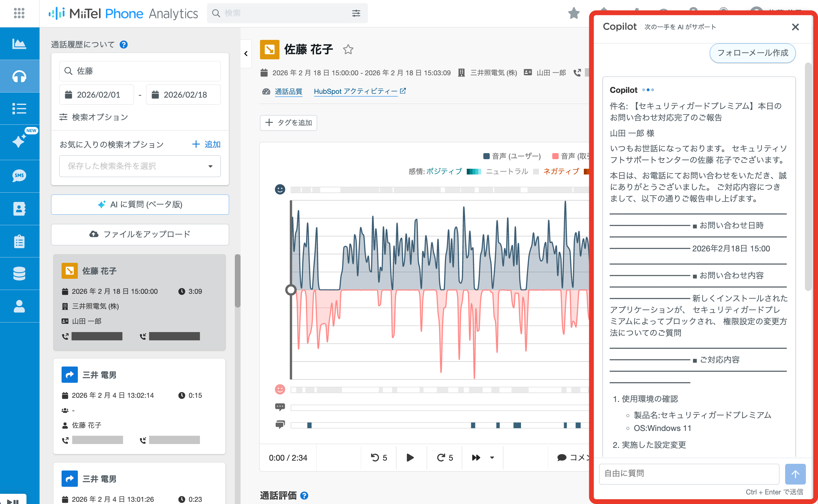Expand 検索オプション settings
818x504 pixels.
[94, 117]
